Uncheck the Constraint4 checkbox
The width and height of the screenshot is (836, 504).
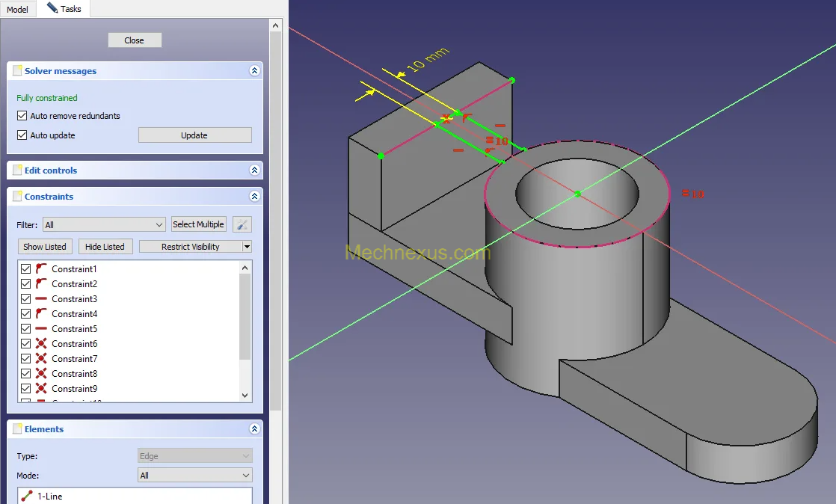pos(25,313)
